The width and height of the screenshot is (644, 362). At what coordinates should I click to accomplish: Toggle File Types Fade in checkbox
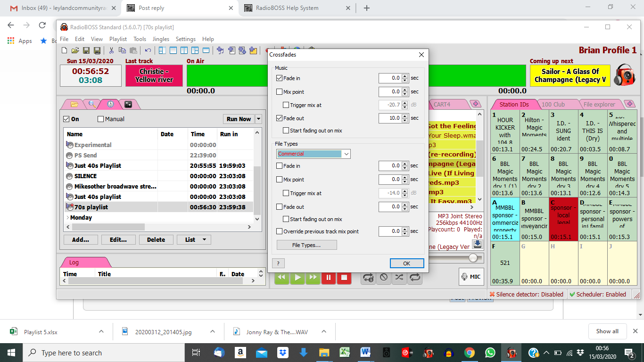(280, 166)
